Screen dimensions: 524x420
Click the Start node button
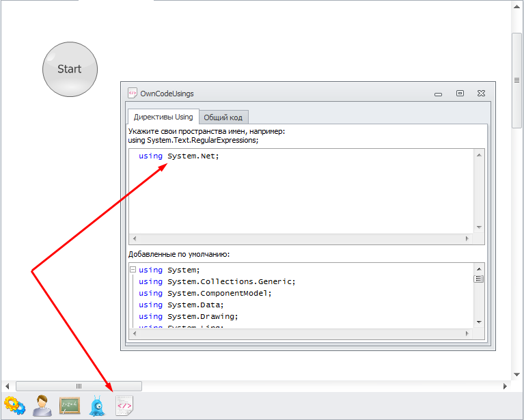pyautogui.click(x=70, y=69)
